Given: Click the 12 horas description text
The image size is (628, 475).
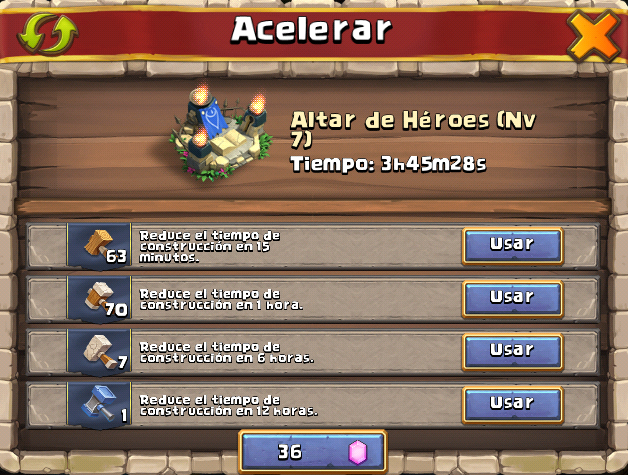Looking at the screenshot, I should [x=229, y=405].
